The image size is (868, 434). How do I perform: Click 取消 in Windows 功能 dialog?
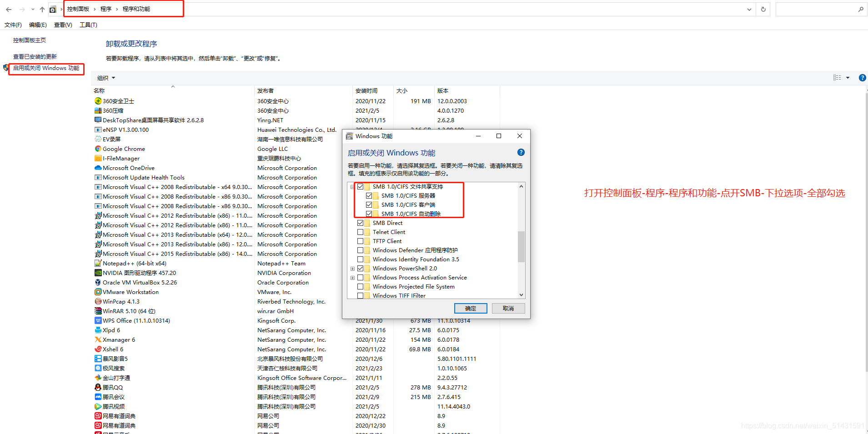point(508,309)
